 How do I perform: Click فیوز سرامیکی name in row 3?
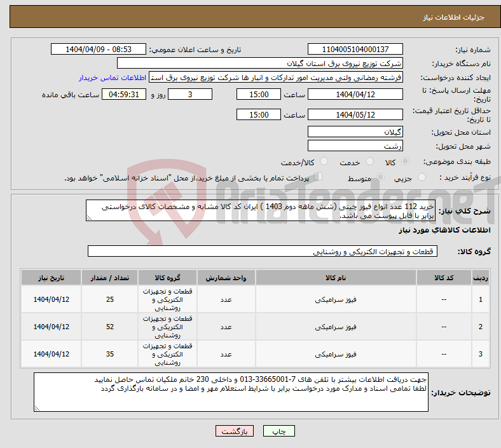tap(336, 354)
